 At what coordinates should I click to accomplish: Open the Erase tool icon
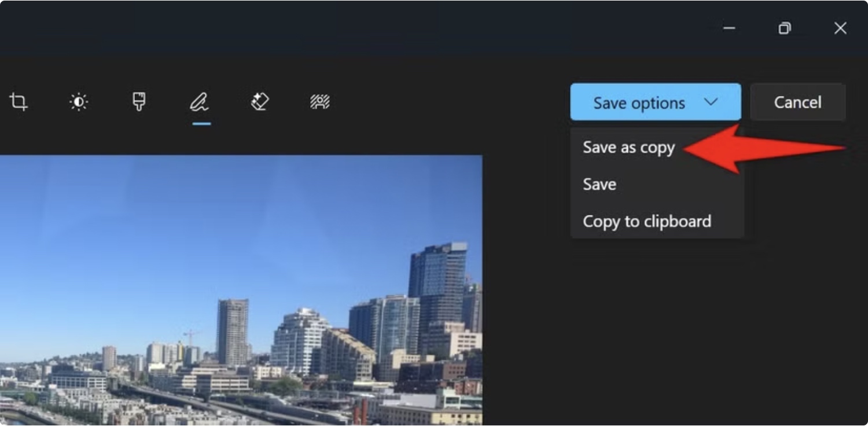click(x=260, y=102)
